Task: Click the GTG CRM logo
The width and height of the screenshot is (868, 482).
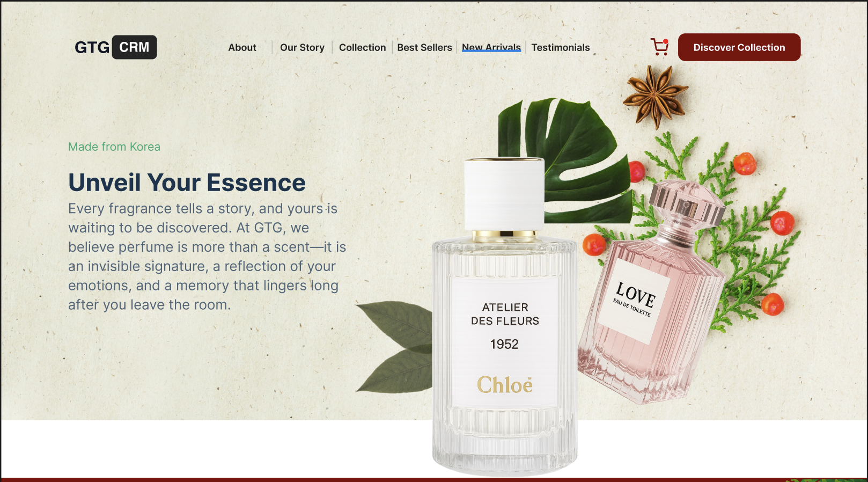Action: (x=115, y=47)
